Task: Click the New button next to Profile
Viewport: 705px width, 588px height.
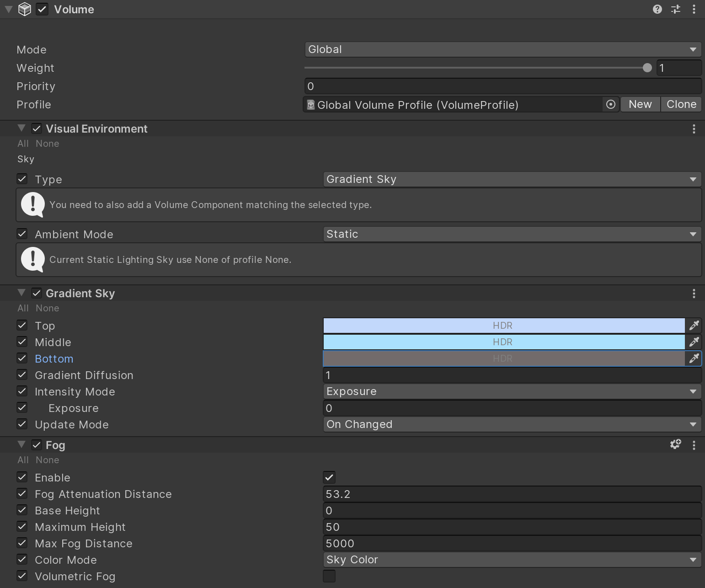Action: (640, 104)
